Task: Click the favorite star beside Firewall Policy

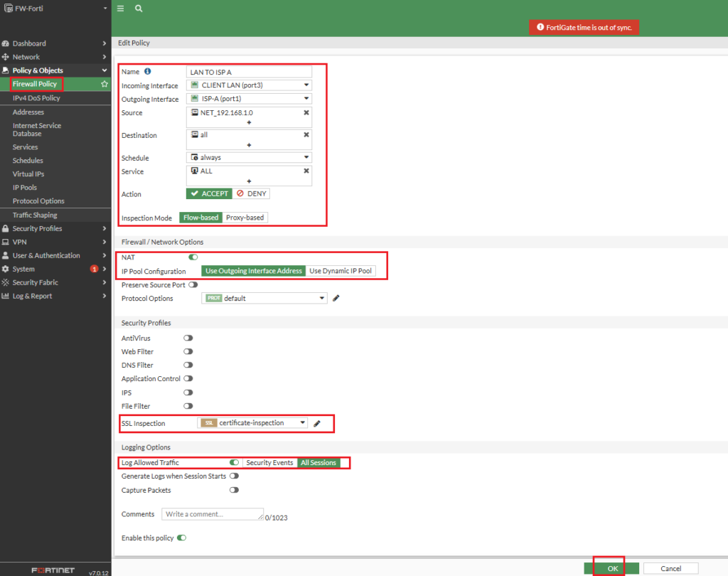Action: [x=105, y=84]
